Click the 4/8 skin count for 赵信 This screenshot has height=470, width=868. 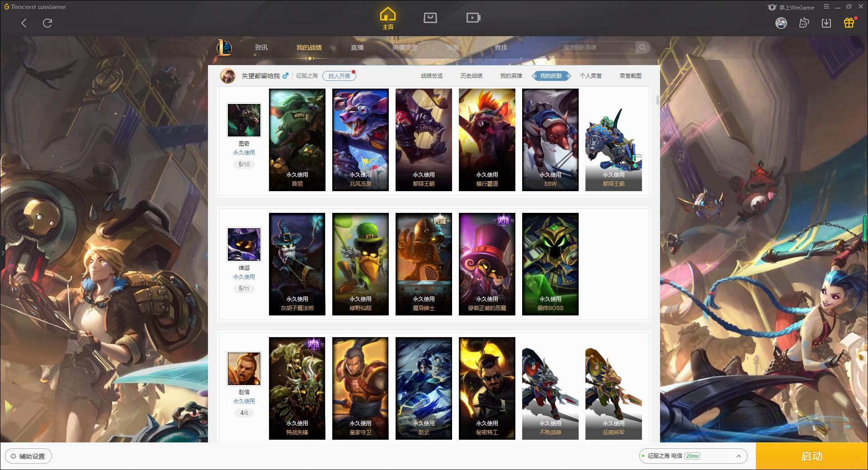[x=244, y=413]
